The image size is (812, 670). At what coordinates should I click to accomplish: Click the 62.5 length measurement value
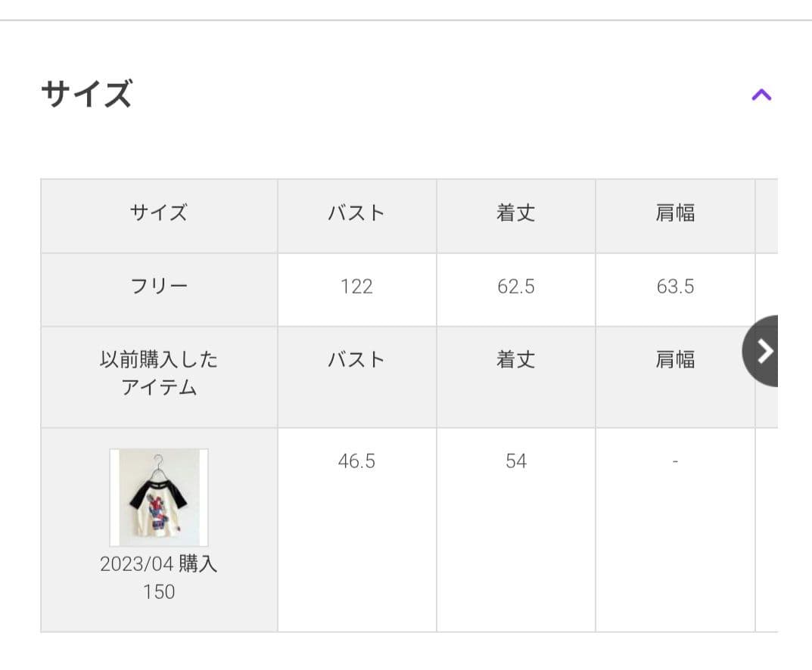(515, 287)
